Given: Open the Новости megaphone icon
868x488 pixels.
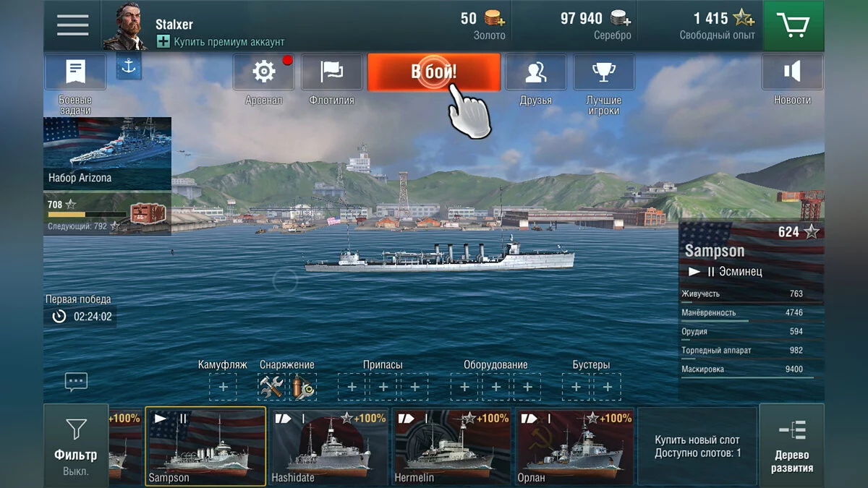Looking at the screenshot, I should 792,72.
